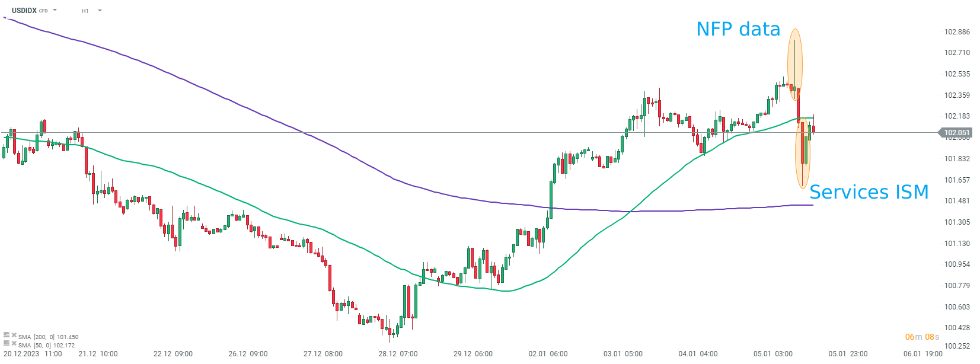This screenshot has height=364, width=980.
Task: Click the USDIDX symbol name
Action: click(24, 11)
